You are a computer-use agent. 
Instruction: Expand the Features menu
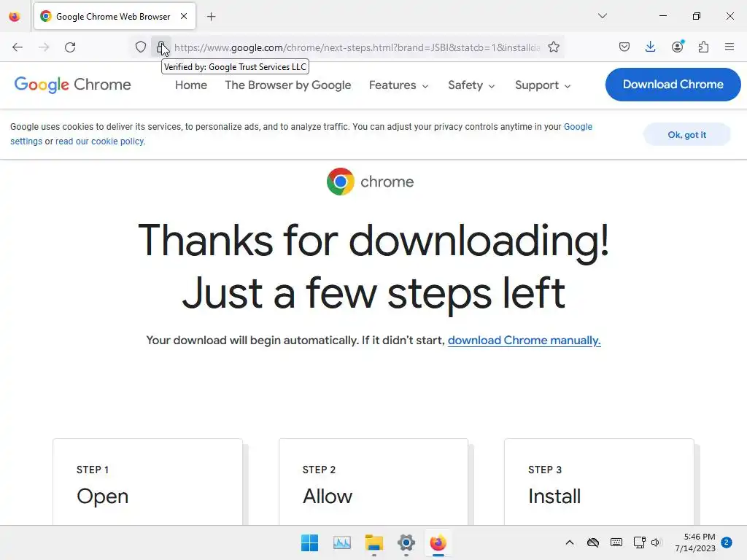(399, 85)
